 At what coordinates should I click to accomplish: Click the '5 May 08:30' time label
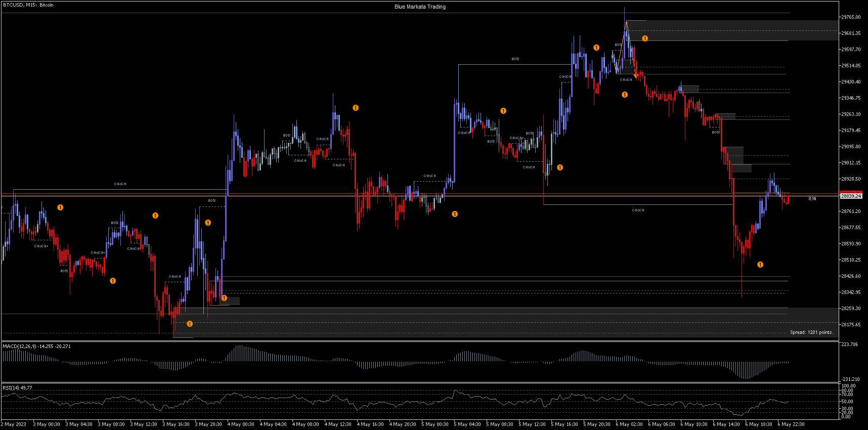click(x=500, y=424)
